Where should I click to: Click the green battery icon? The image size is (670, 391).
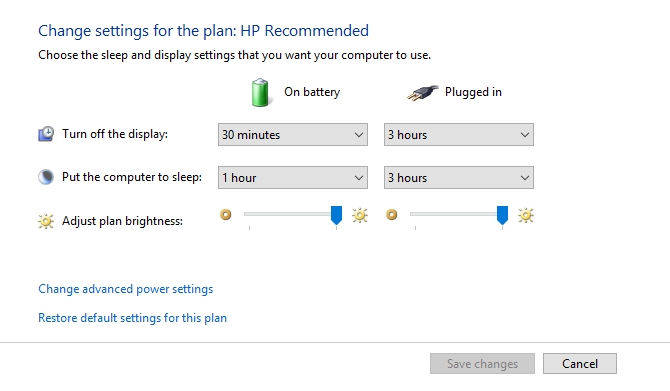260,92
